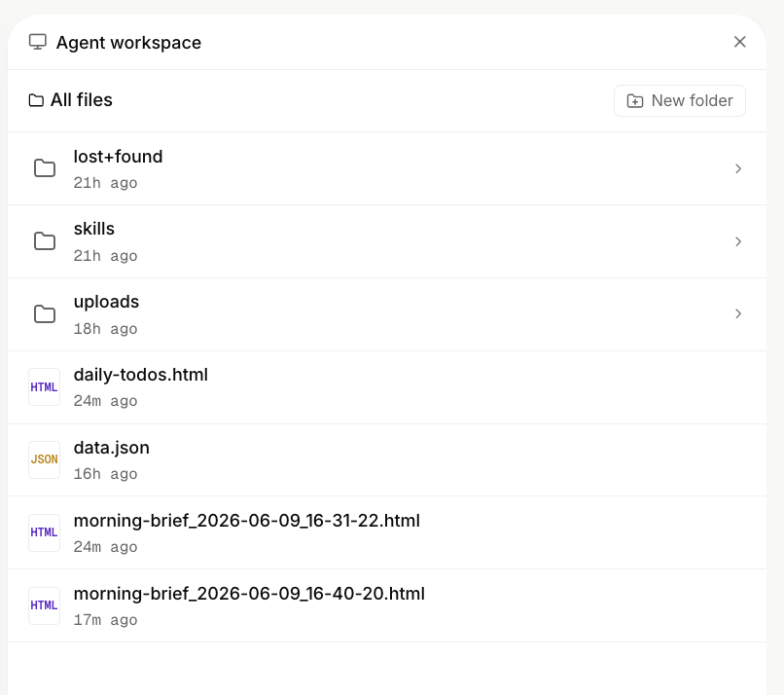Click the folder icon next to All files
The image size is (784, 695).
click(x=36, y=100)
